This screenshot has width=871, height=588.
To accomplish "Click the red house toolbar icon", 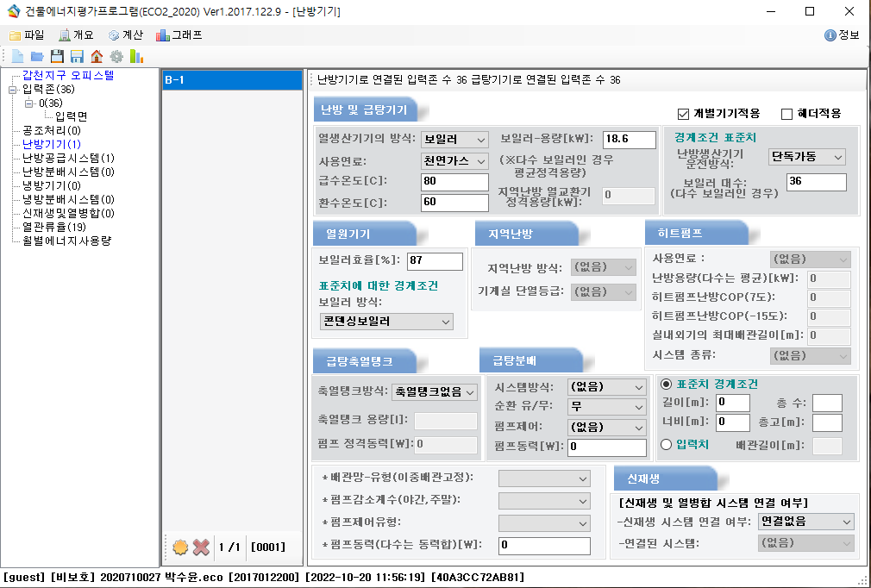I will (x=97, y=56).
